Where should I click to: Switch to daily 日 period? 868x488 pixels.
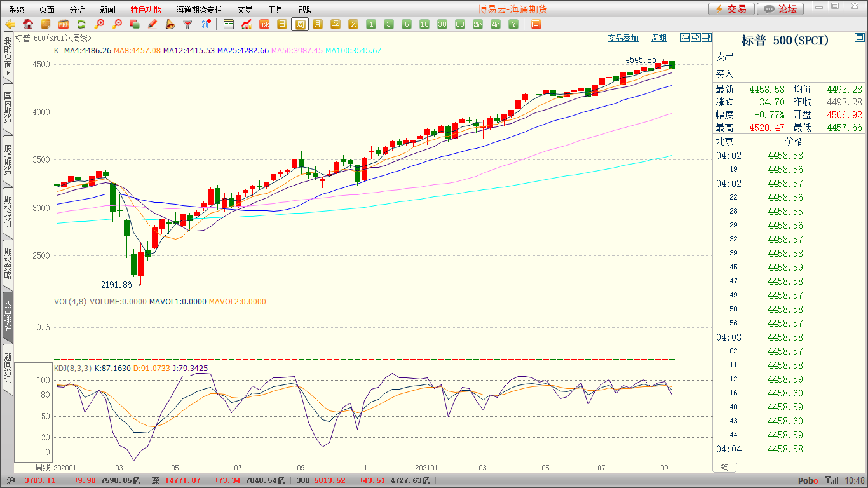pyautogui.click(x=282, y=24)
